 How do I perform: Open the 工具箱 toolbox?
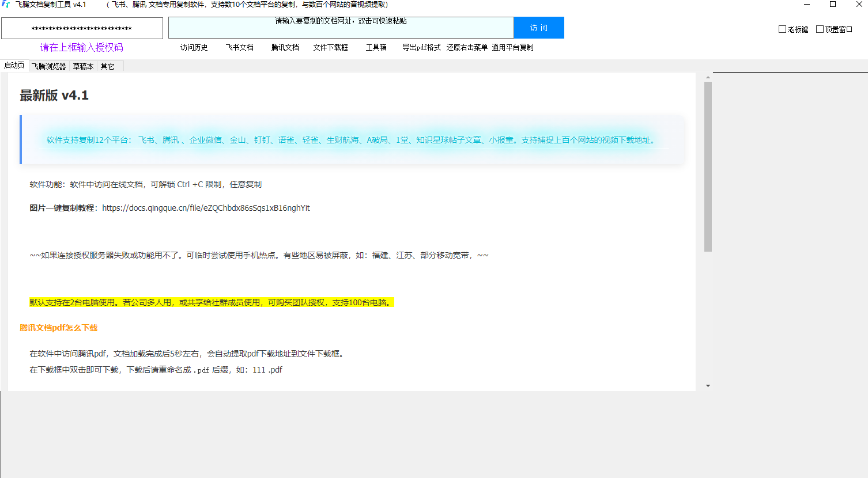click(x=376, y=47)
